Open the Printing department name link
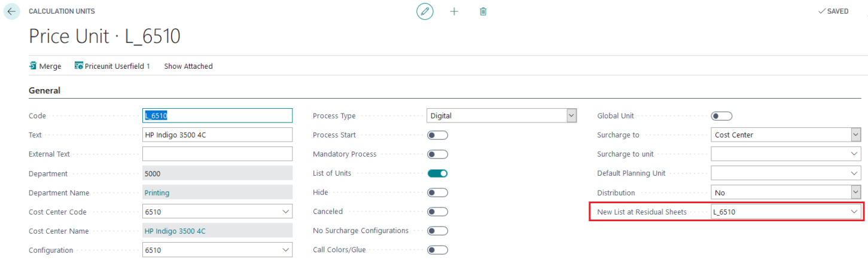This screenshot has height=266, width=868. point(157,192)
